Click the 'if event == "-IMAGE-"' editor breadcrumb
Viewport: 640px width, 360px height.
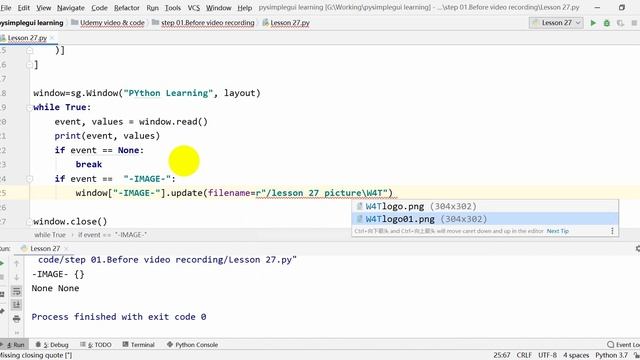[113, 235]
